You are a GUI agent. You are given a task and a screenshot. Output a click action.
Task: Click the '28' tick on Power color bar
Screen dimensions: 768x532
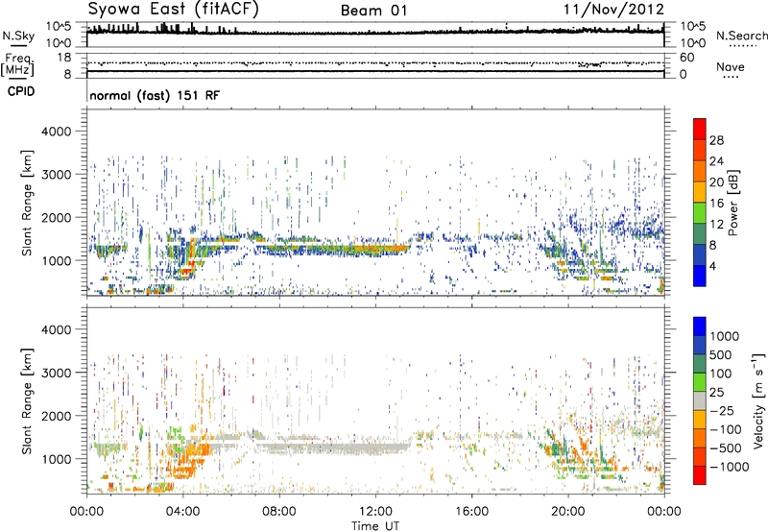point(716,140)
